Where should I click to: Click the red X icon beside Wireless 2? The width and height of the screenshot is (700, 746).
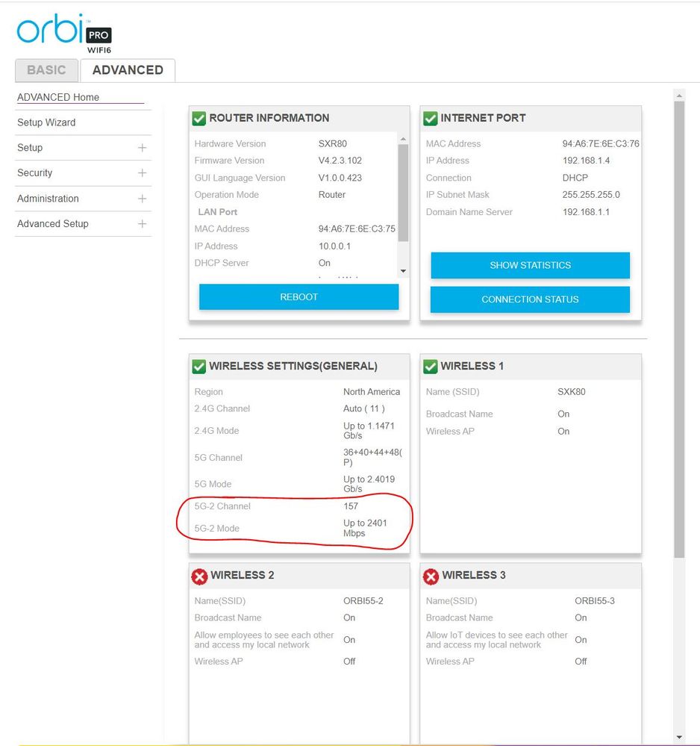tap(199, 576)
